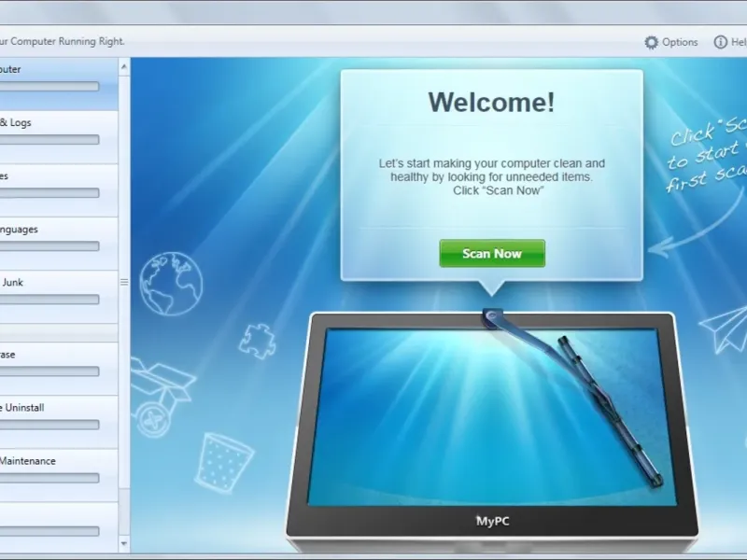This screenshot has height=560, width=747.
Task: Click the green Scan Now button
Action: pyautogui.click(x=492, y=253)
